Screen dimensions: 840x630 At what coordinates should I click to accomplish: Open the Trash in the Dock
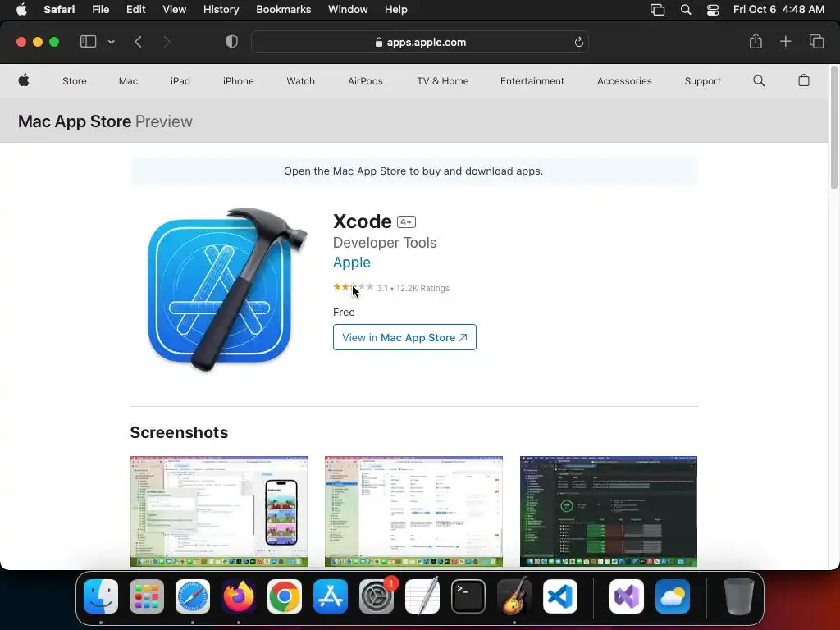tap(739, 596)
